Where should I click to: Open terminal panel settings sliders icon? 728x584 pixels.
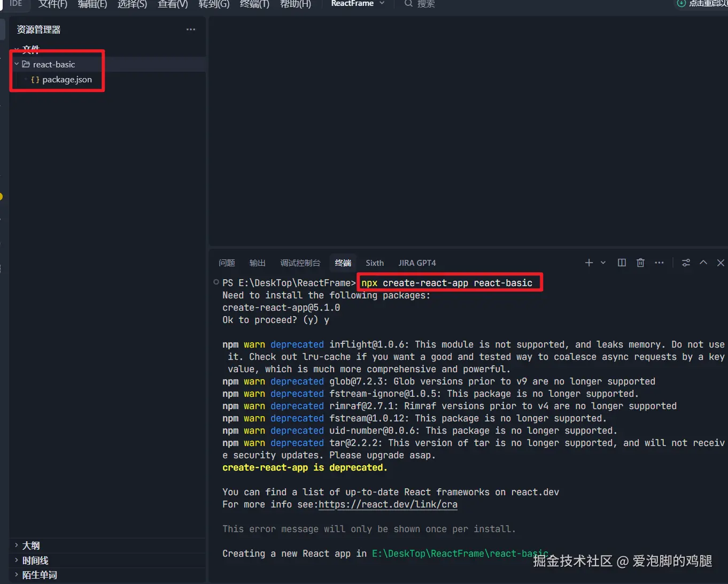click(686, 263)
